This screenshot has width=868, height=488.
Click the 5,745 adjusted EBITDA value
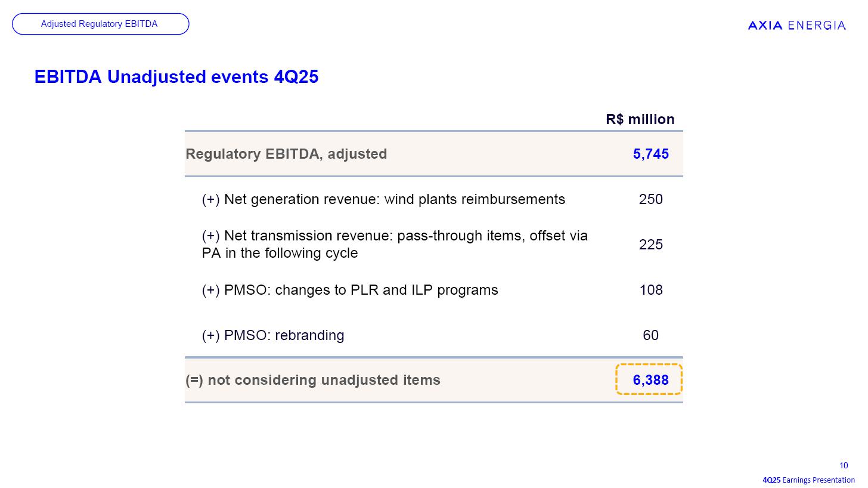[x=650, y=154]
